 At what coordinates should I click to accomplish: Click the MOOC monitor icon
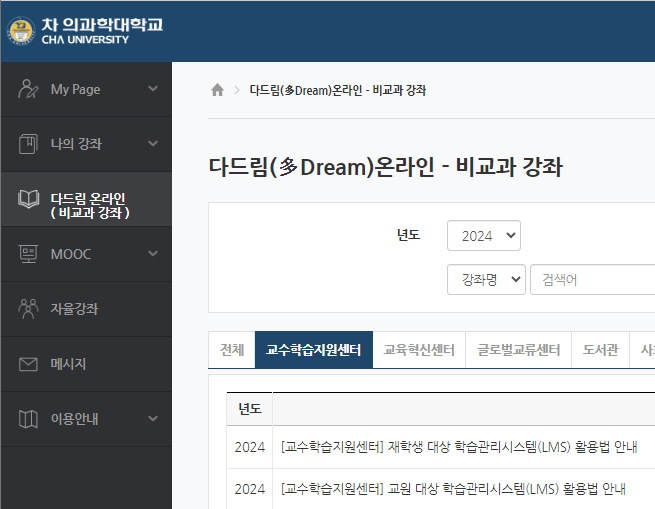coord(29,254)
